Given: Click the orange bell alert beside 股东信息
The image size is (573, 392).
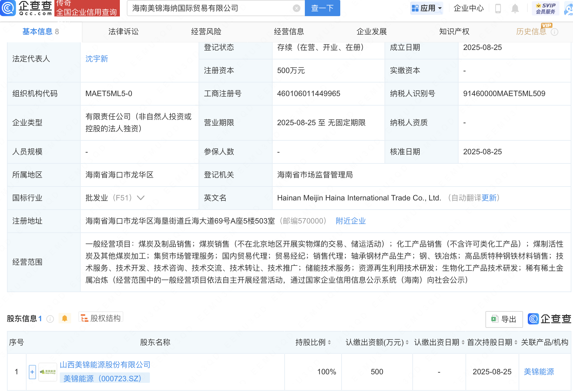Looking at the screenshot, I should (65, 318).
